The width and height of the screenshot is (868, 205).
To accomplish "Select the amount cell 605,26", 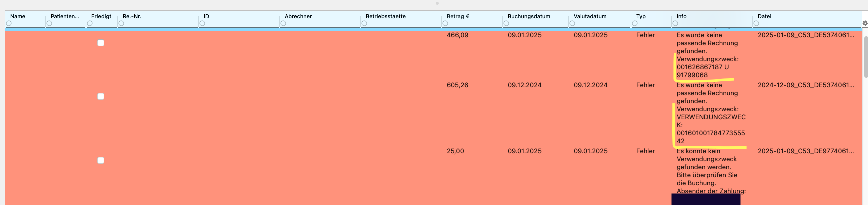I will pos(457,85).
